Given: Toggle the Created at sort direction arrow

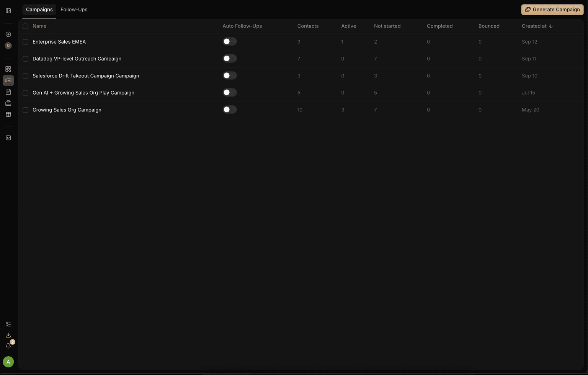Looking at the screenshot, I should pos(551,26).
